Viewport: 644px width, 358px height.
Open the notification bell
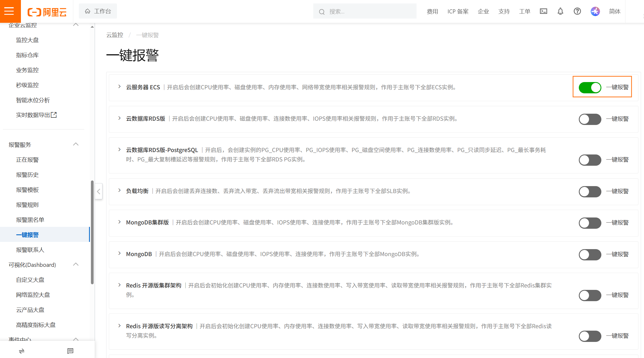[560, 11]
